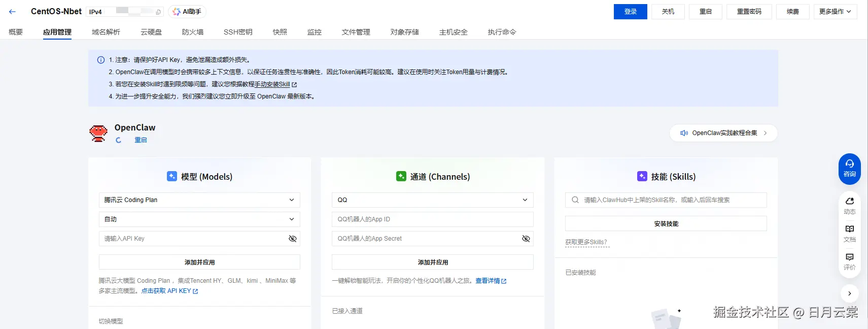
Task: Open the 咨询 support floating button
Action: coord(850,169)
